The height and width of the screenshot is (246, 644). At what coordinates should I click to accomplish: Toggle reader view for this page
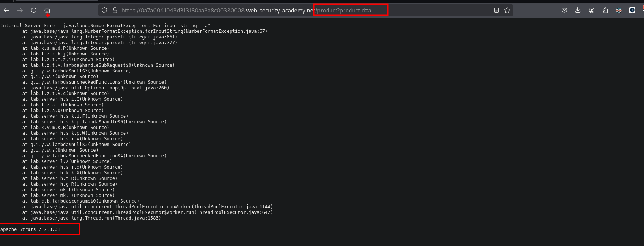496,10
